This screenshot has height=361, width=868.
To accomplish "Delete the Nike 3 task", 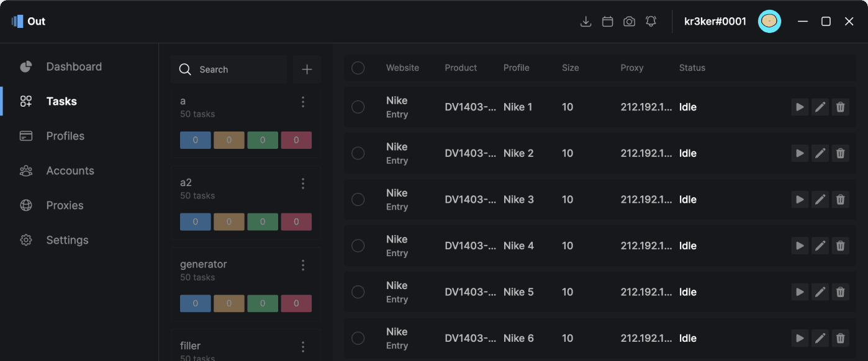I will pos(841,200).
